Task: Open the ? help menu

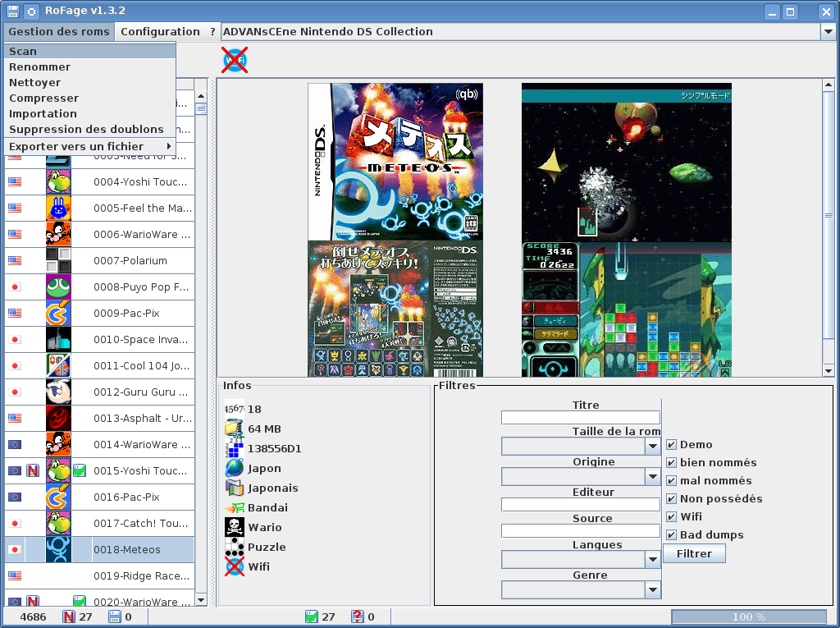Action: [212, 32]
